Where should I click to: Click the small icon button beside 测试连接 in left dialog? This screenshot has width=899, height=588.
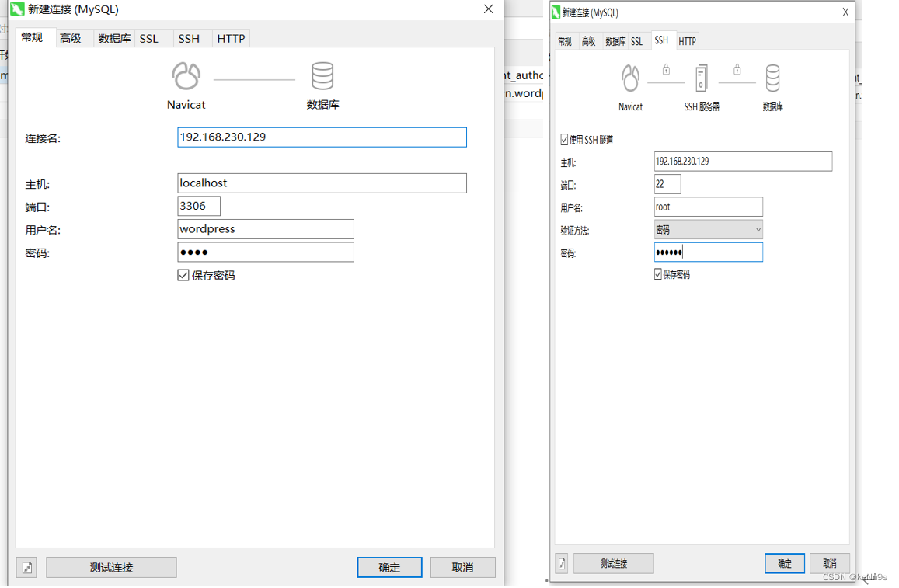pos(27,567)
